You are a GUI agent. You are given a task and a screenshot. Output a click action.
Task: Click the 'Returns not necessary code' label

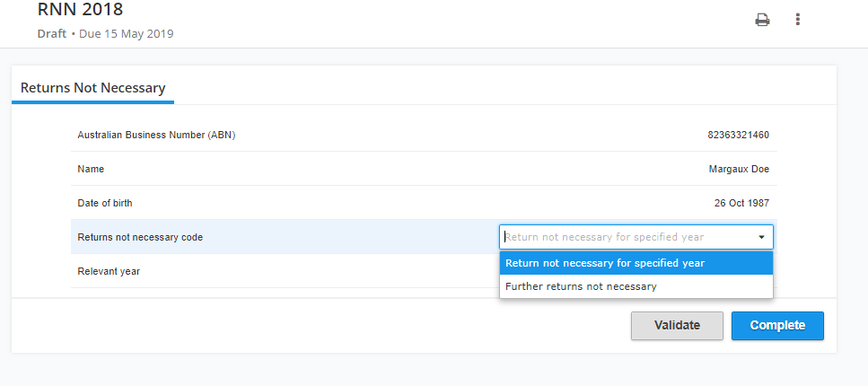141,237
